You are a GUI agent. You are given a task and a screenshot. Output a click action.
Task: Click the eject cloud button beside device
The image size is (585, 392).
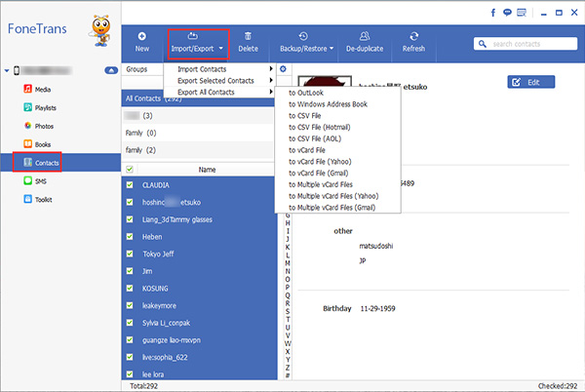(111, 70)
